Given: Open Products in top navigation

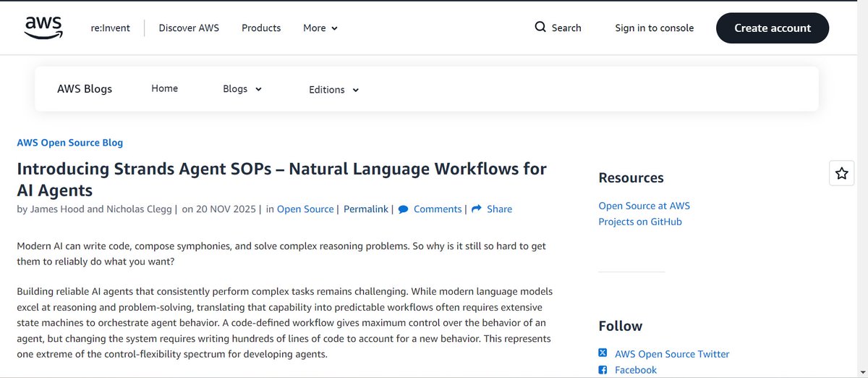Looking at the screenshot, I should (x=261, y=28).
